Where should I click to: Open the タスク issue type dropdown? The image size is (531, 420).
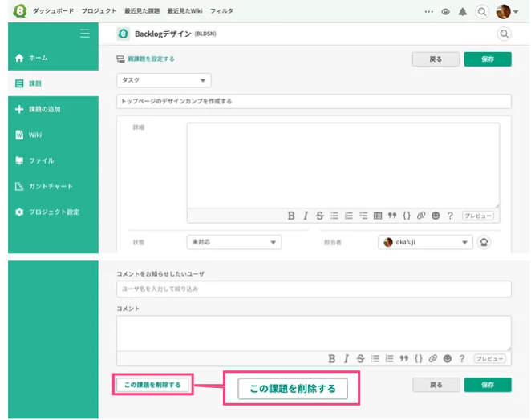coord(164,80)
